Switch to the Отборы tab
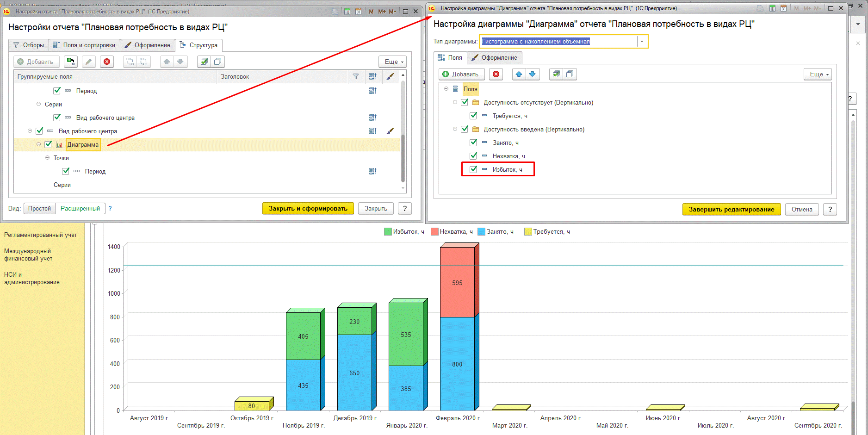The width and height of the screenshot is (868, 435). [x=28, y=45]
